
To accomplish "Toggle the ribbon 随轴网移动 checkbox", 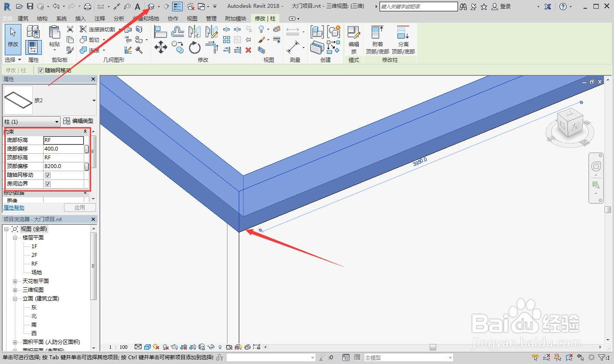I will point(41,70).
